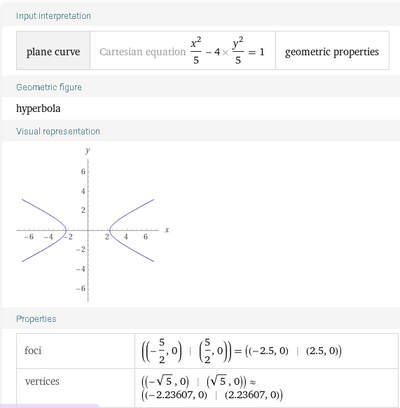Click the 'Visual representation' header

coord(58,131)
